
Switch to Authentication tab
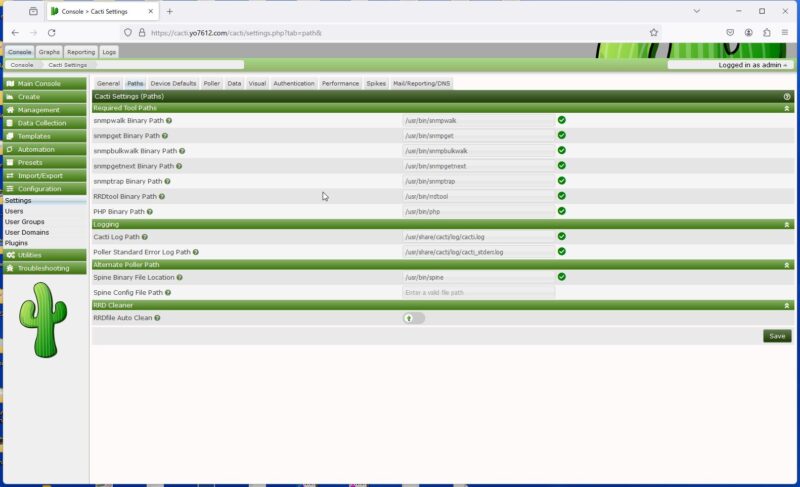(x=294, y=84)
